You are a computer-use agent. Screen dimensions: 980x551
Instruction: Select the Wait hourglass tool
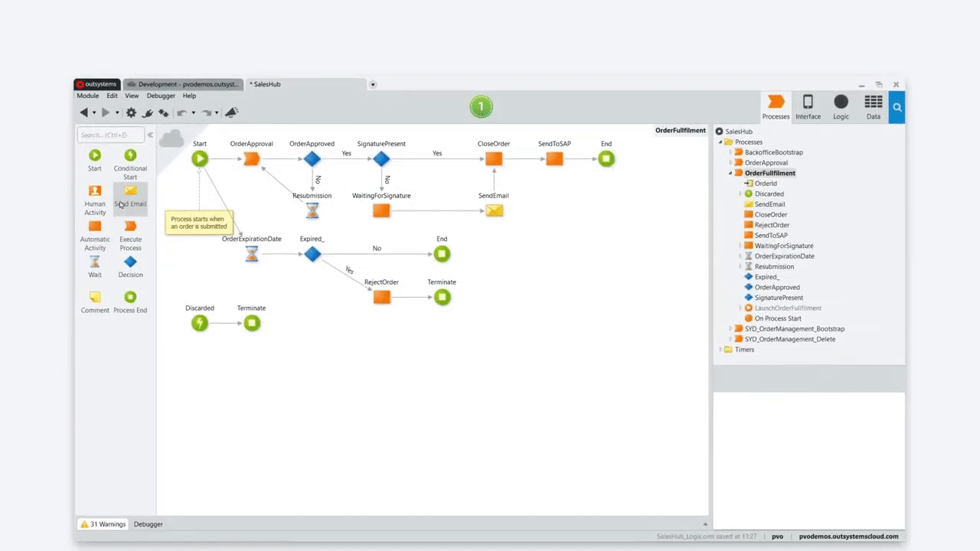click(95, 262)
